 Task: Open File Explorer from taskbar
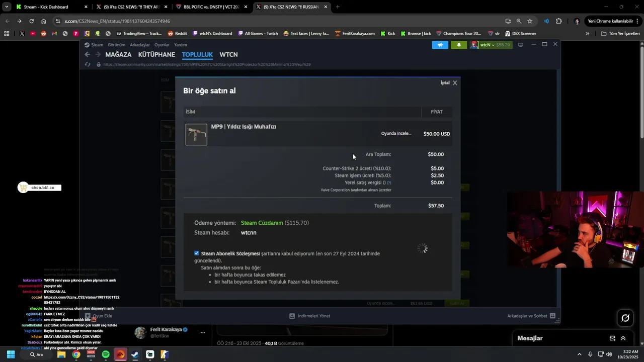tap(61, 354)
